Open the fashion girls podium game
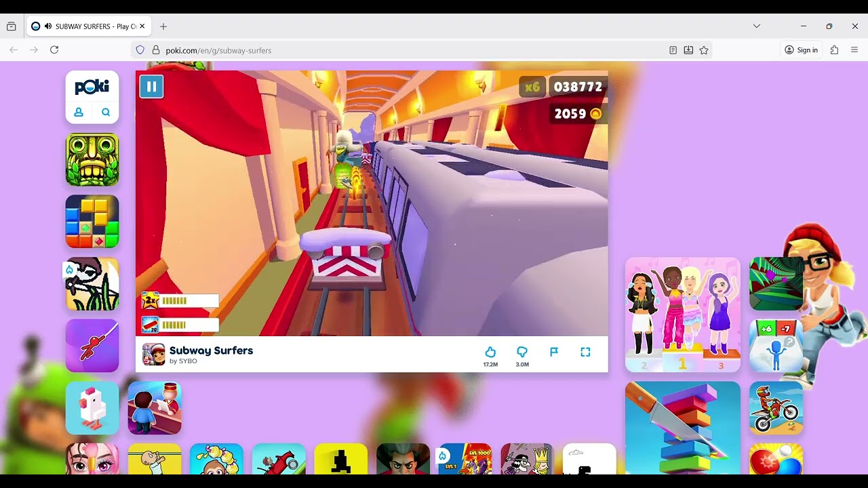This screenshot has width=868, height=488. pyautogui.click(x=683, y=315)
